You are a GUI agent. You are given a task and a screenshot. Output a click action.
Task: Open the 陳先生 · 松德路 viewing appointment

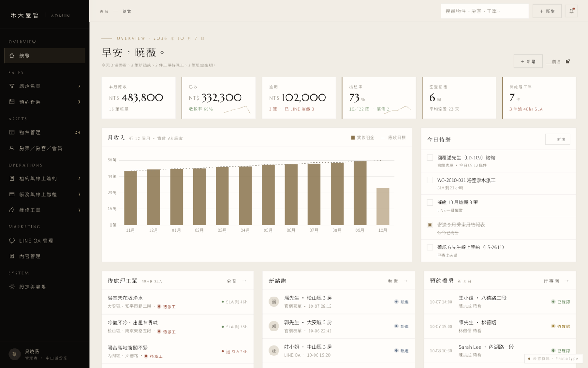[x=500, y=326]
